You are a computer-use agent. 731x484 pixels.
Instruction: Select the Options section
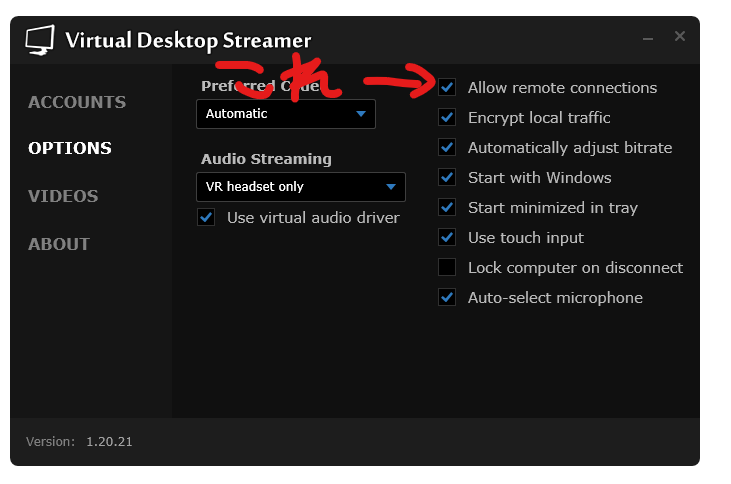point(70,148)
